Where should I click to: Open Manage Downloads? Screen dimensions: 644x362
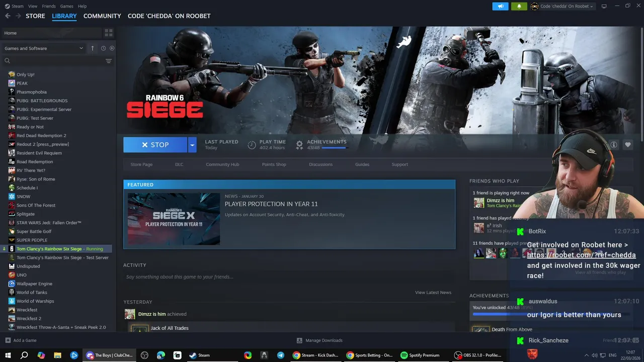click(x=319, y=340)
